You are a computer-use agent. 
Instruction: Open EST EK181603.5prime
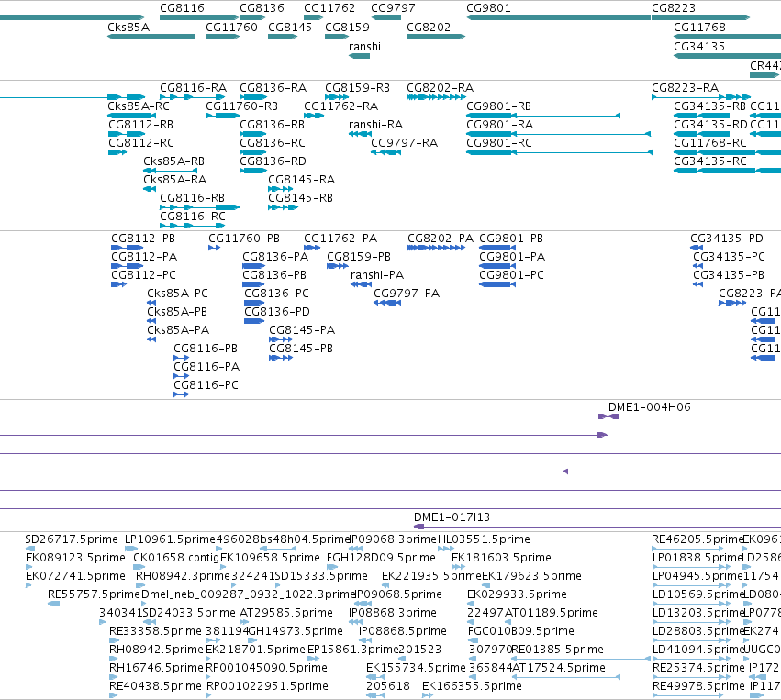click(501, 558)
